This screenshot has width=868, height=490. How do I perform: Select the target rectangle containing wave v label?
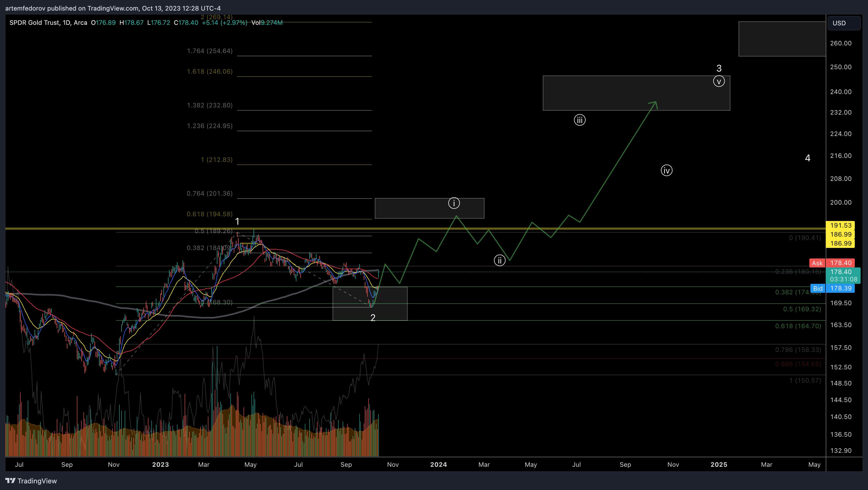(636, 93)
